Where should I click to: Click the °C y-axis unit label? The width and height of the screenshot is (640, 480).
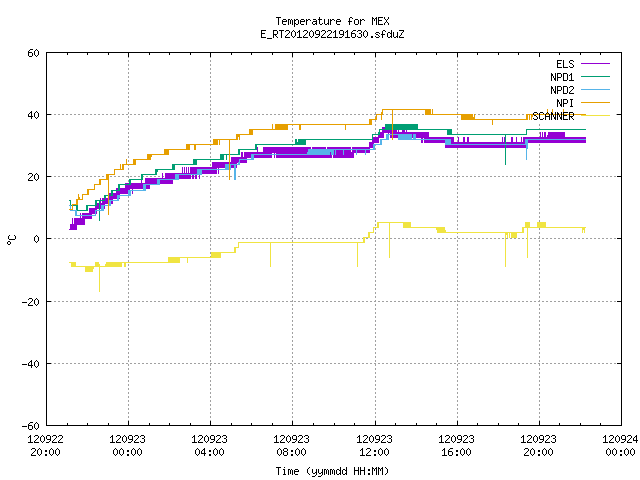pyautogui.click(x=11, y=240)
